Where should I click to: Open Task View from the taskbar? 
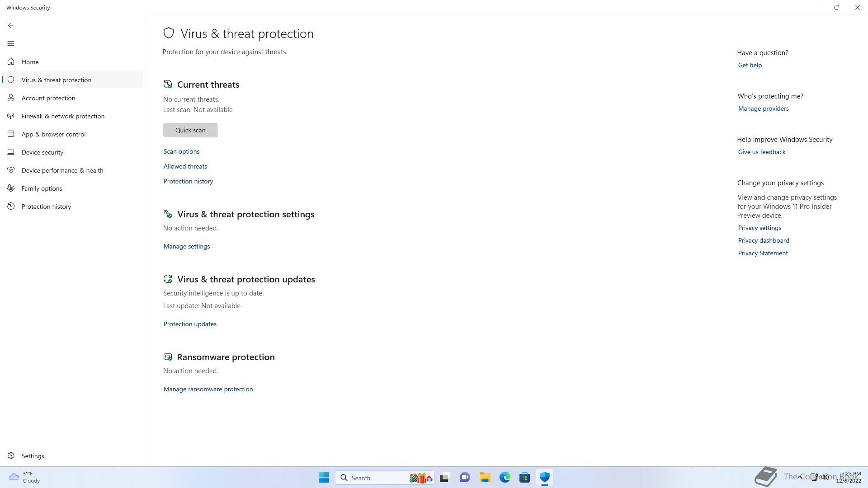pos(445,478)
